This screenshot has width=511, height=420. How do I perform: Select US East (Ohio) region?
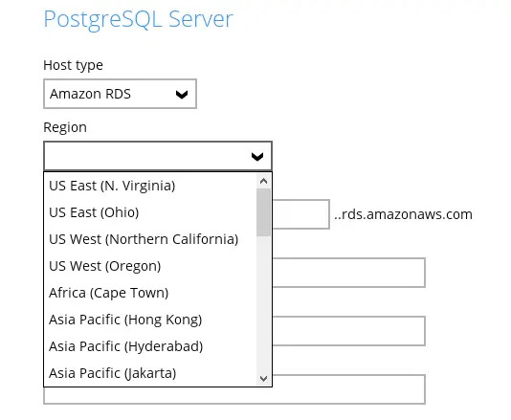coord(150,212)
